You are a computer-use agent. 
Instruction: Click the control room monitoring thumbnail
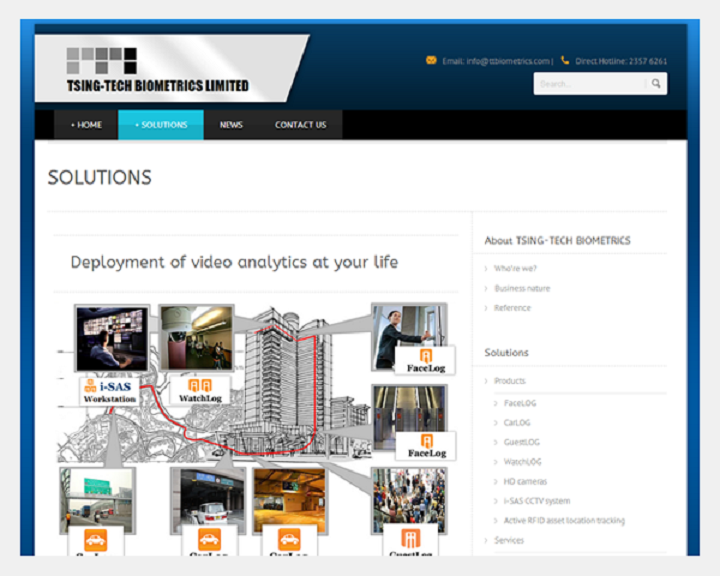[112, 338]
